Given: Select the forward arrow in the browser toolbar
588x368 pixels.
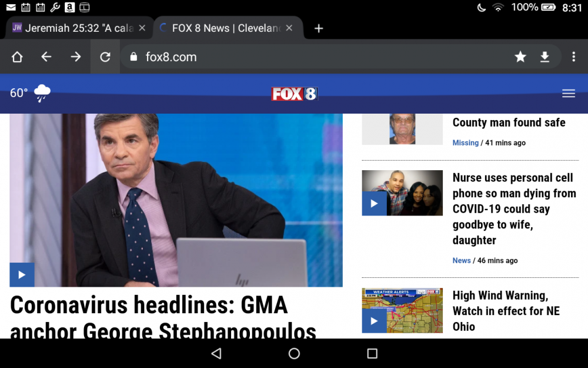Looking at the screenshot, I should click(75, 57).
